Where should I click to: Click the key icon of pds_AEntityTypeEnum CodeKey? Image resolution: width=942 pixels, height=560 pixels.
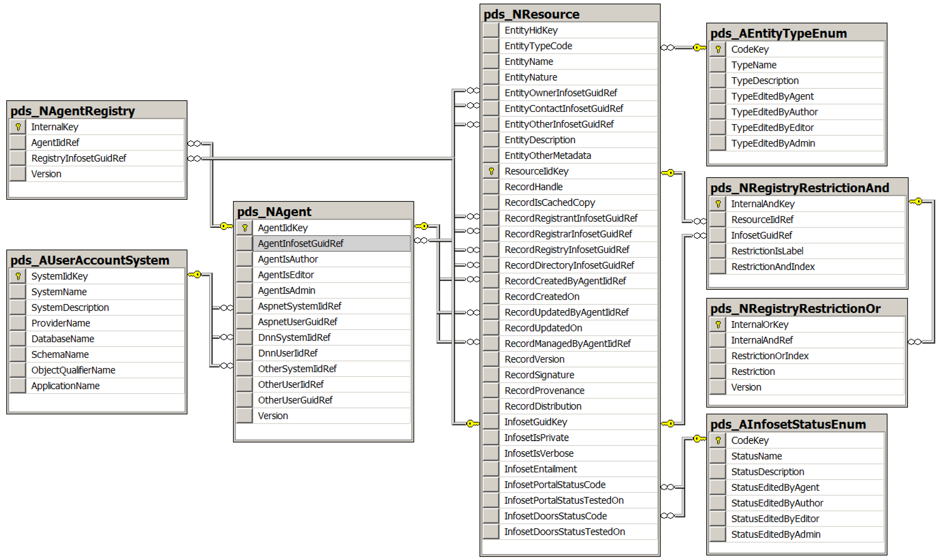click(718, 49)
